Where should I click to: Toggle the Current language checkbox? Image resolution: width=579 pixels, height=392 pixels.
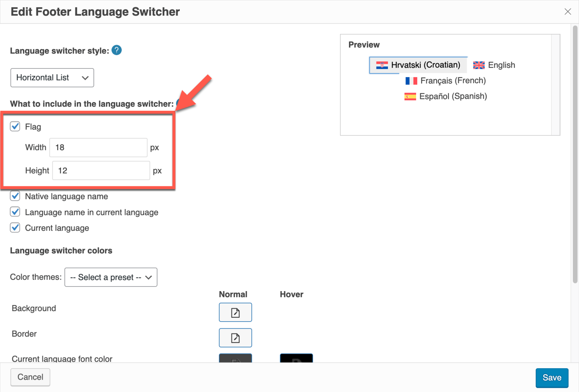[x=15, y=227]
